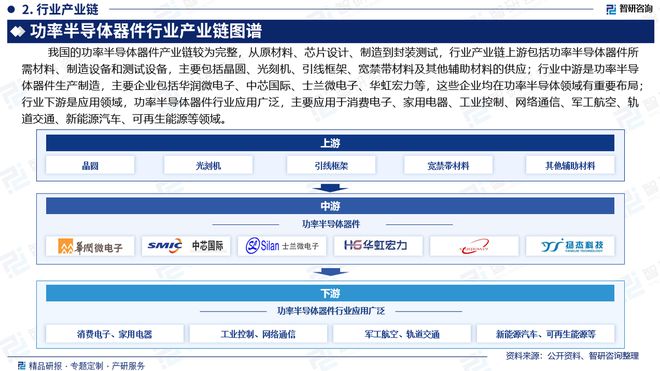This screenshot has width=660, height=371.
Task: Select the 引线框架 upstream box
Action: [x=331, y=165]
